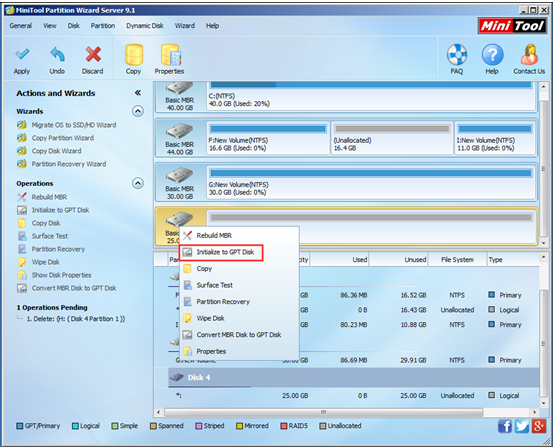This screenshot has height=448, width=554.
Task: Select pending operation Delete H: Disk 4 Partition 1
Action: [76, 319]
